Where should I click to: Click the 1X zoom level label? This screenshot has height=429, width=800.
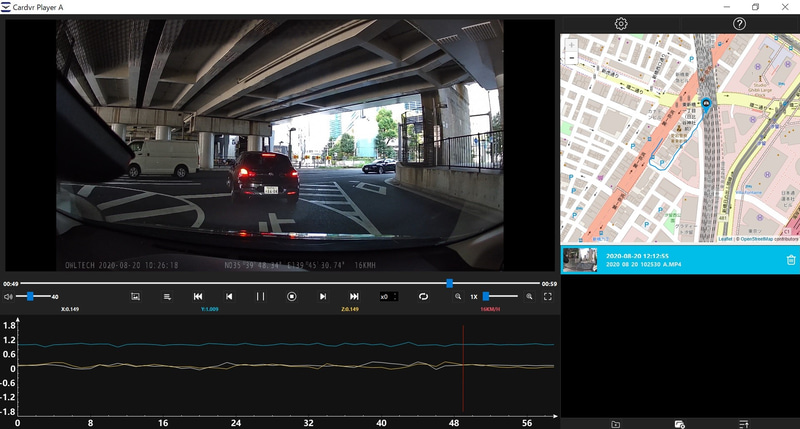[x=473, y=296]
